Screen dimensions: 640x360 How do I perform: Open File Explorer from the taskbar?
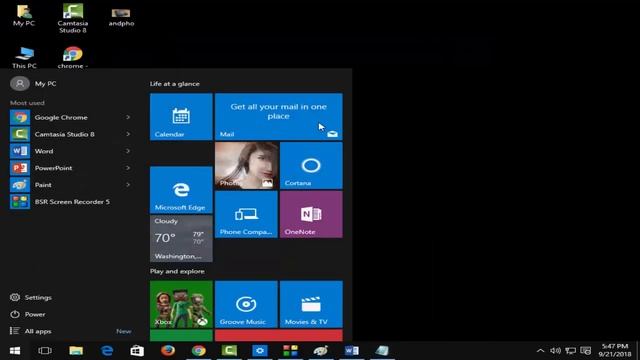pyautogui.click(x=76, y=351)
